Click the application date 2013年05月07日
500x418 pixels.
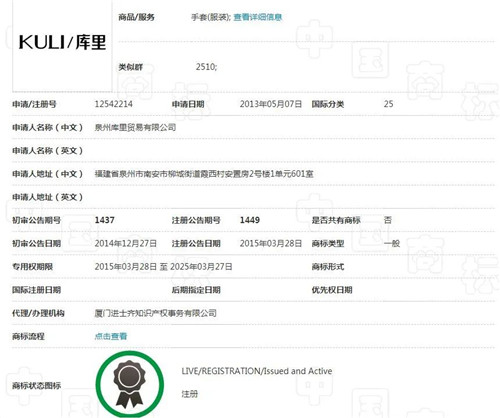pos(271,104)
